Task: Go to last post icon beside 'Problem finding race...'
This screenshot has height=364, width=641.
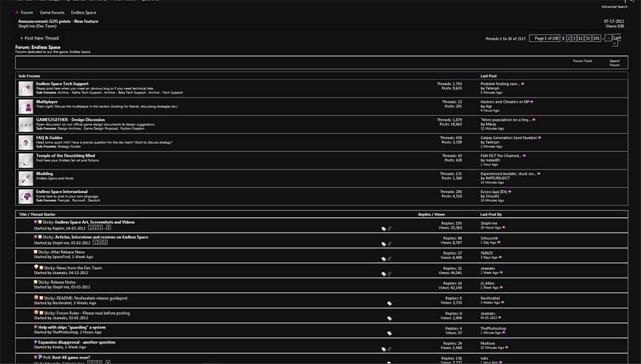Action: (x=522, y=84)
